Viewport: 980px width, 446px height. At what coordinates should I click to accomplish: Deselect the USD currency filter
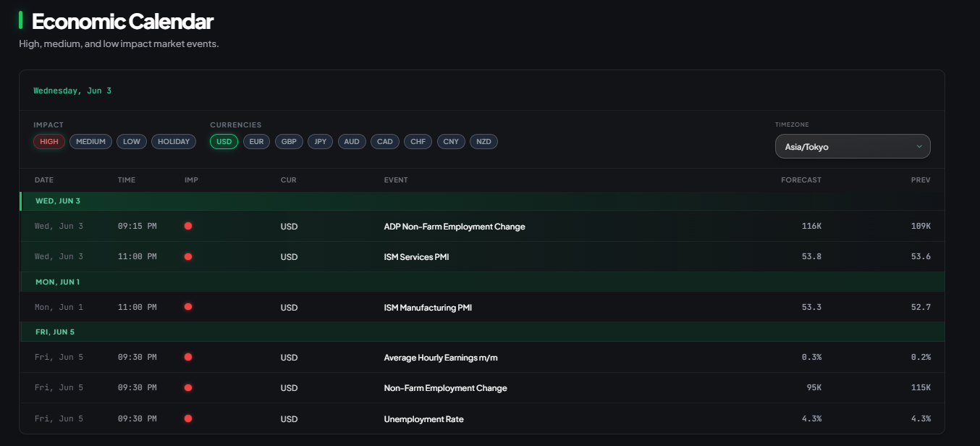point(224,142)
